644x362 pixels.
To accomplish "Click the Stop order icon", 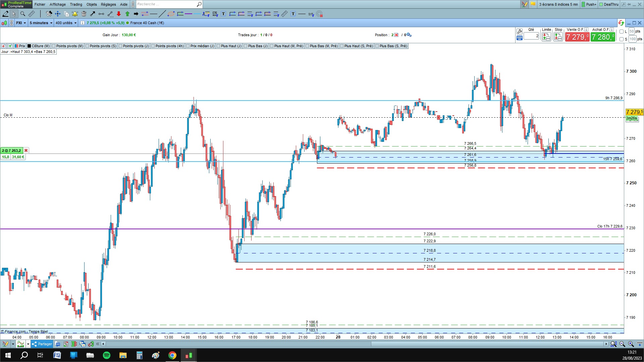I will (x=558, y=37).
